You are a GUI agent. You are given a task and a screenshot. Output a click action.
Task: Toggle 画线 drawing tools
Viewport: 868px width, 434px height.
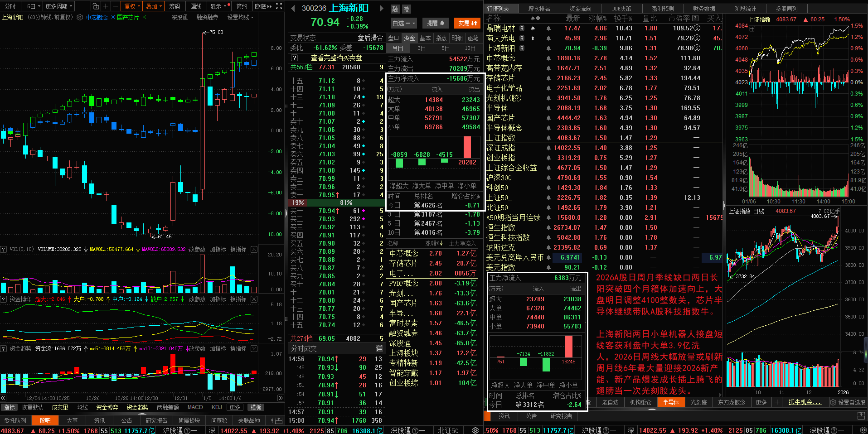pyautogui.click(x=196, y=6)
